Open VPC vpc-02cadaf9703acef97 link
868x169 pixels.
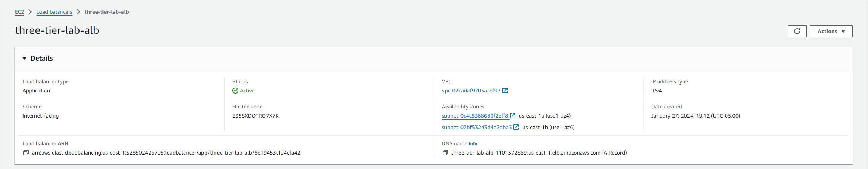click(x=471, y=91)
